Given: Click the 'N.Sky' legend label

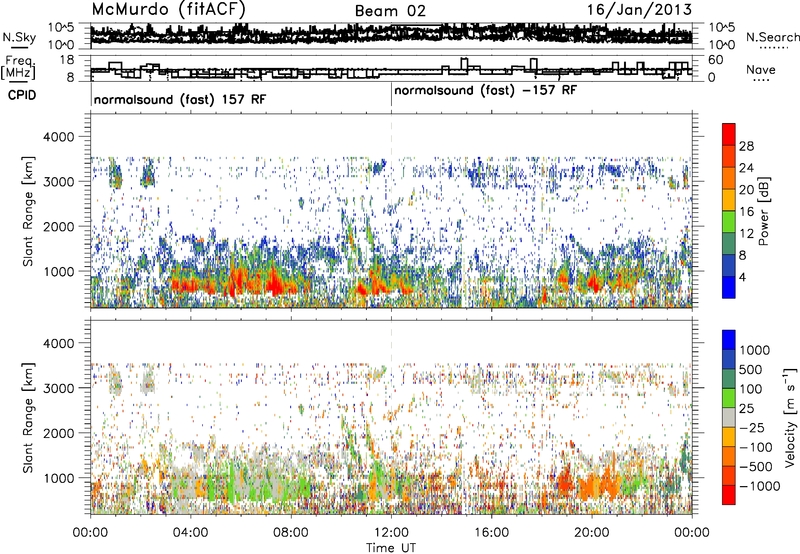Looking at the screenshot, I should (19, 37).
